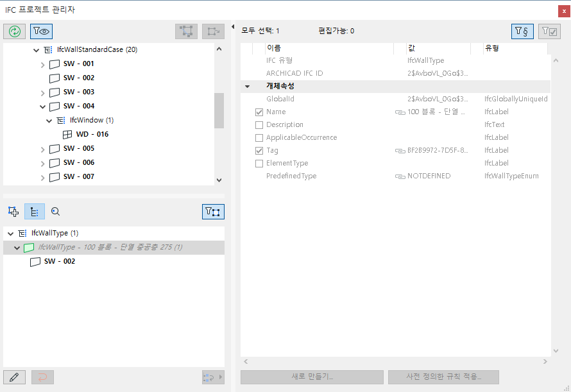Collapse the IfcWallType (1) group
This screenshot has width=571, height=392.
(x=10, y=234)
